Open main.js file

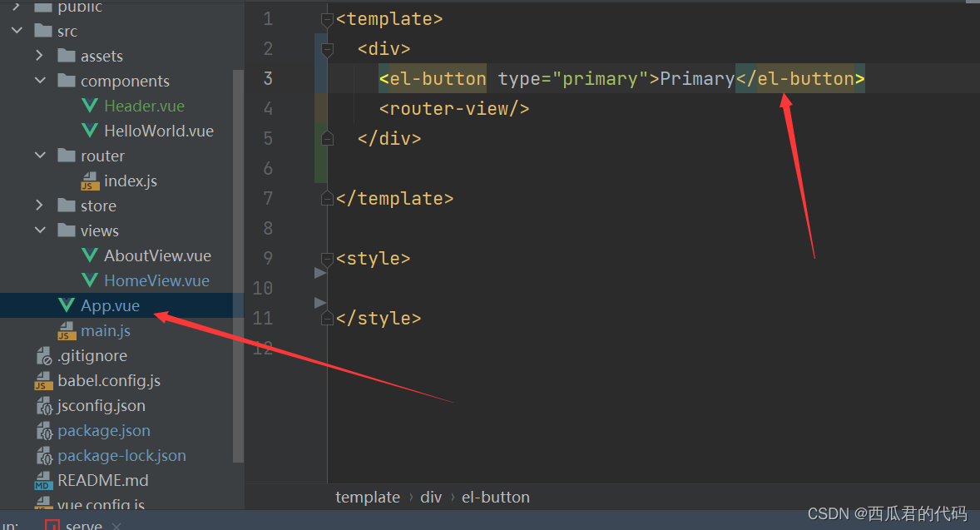click(106, 330)
